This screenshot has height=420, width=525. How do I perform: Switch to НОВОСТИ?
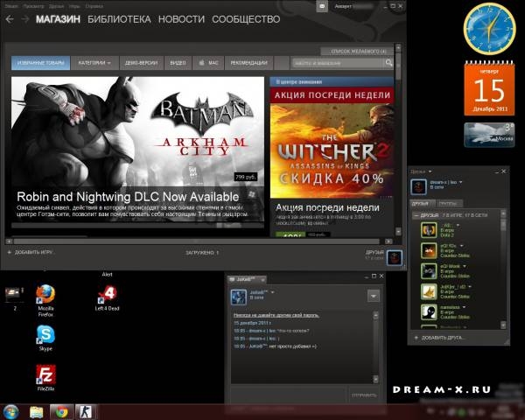pyautogui.click(x=181, y=19)
